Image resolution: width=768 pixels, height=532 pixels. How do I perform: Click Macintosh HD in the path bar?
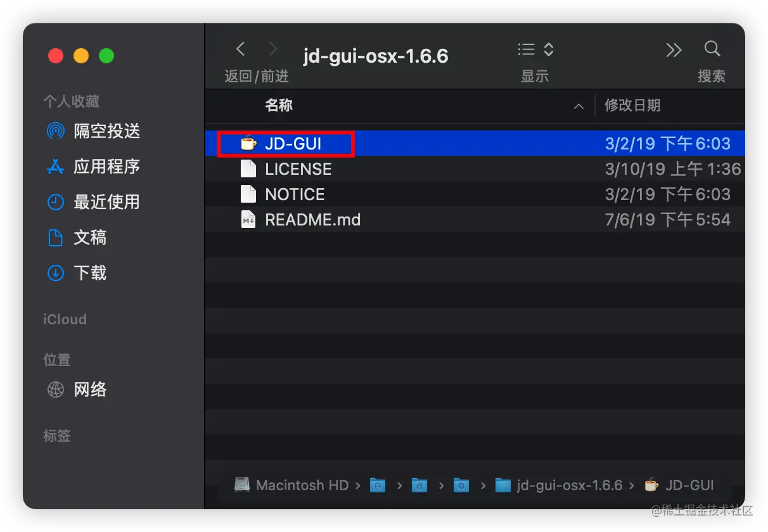(302, 485)
